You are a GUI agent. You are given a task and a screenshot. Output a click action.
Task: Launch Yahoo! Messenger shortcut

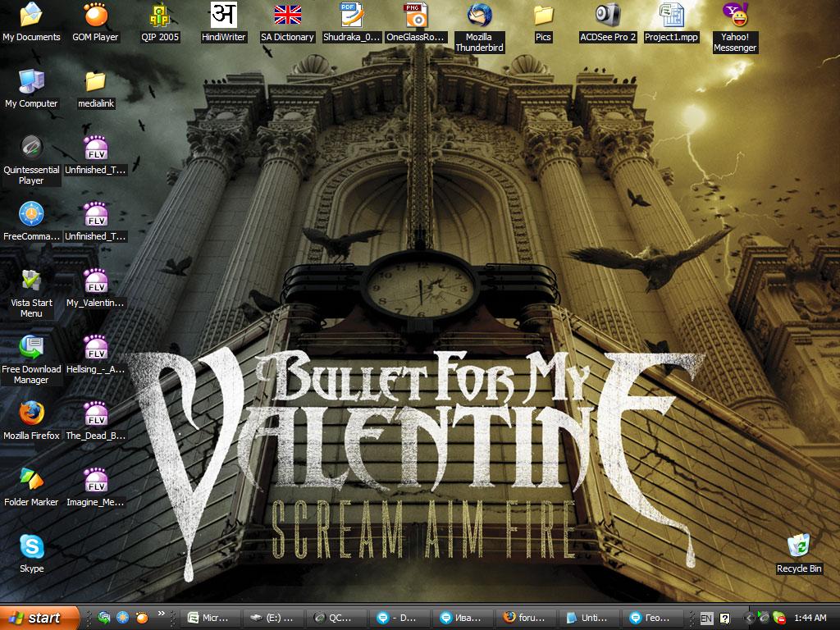click(x=734, y=16)
